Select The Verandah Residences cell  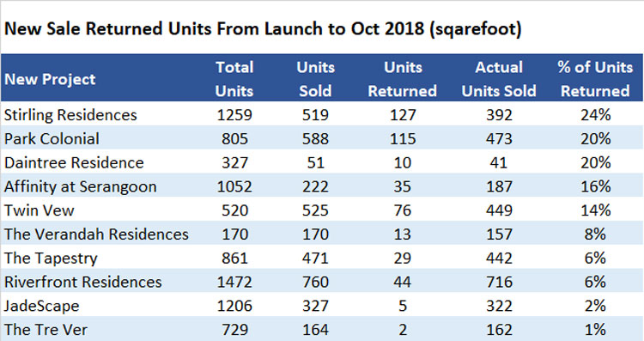[x=96, y=234]
